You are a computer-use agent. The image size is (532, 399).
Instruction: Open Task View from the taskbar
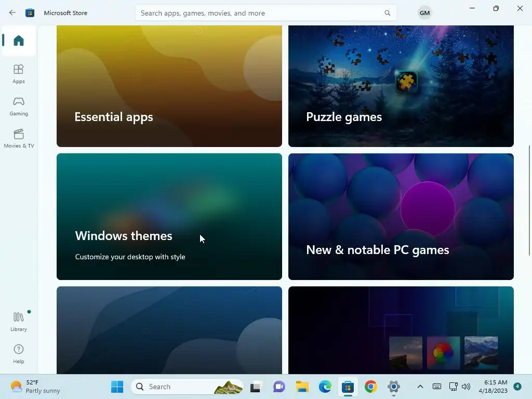(x=256, y=387)
